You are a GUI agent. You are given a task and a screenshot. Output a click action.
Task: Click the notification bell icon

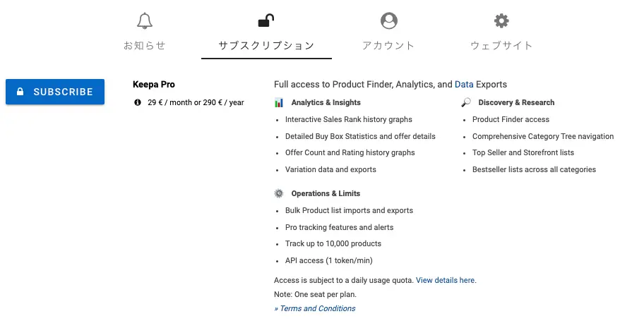(x=145, y=21)
